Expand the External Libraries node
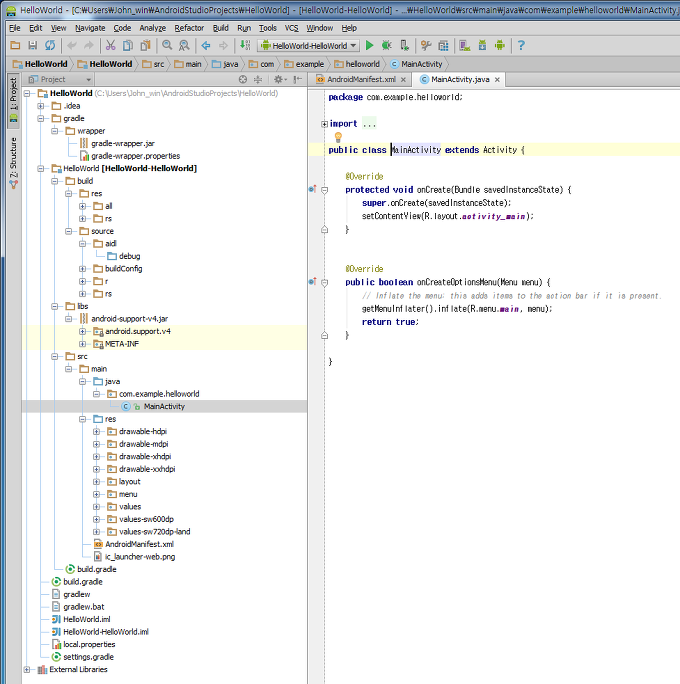The height and width of the screenshot is (684, 680). coord(27,670)
